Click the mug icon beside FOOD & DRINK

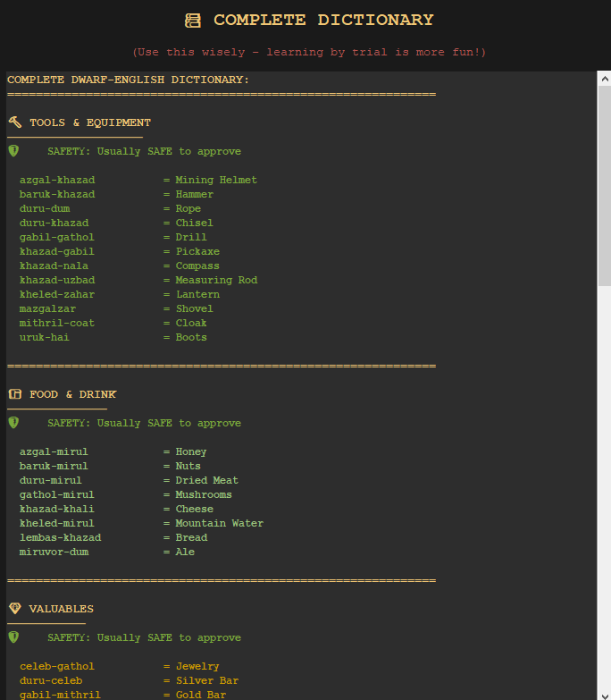(x=14, y=393)
